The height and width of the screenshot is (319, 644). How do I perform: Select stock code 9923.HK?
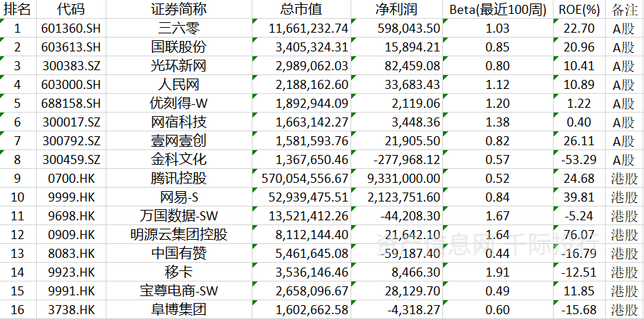(x=71, y=272)
